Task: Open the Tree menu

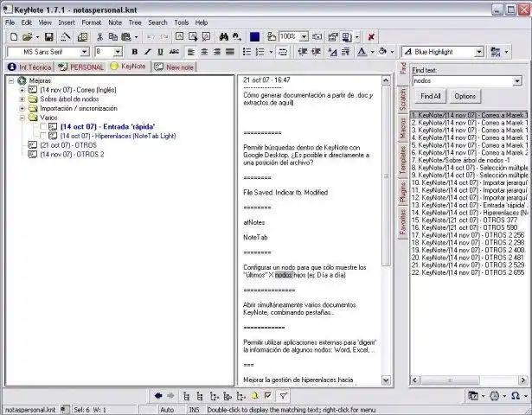Action: click(135, 22)
